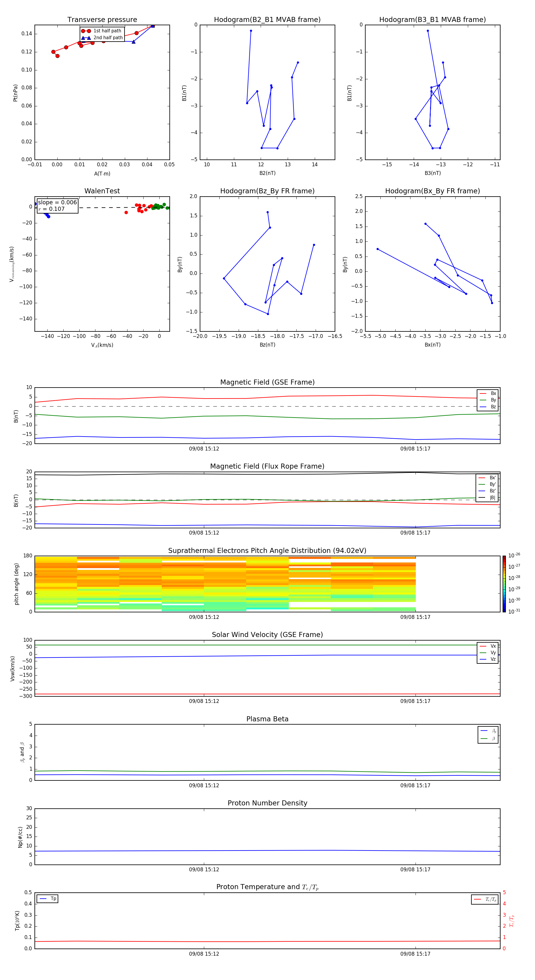Click the 'Magnetic Field (GSE Frame)' title

point(267,382)
